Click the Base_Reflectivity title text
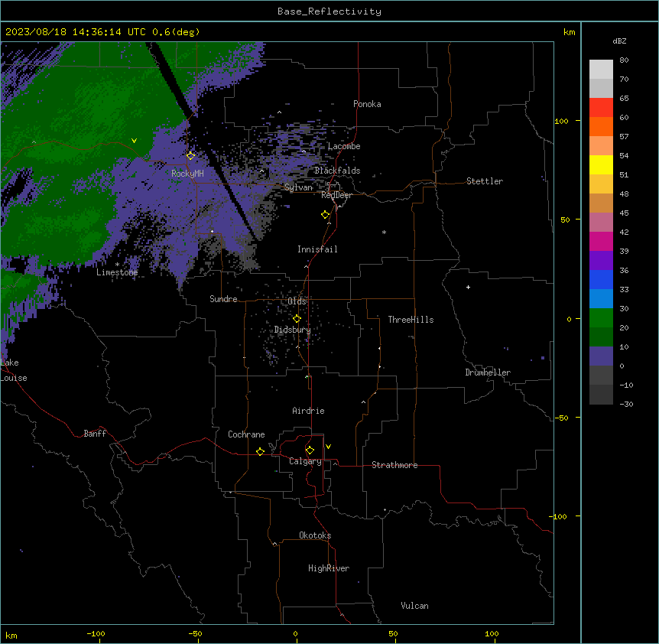Image resolution: width=659 pixels, height=644 pixels. tap(329, 11)
